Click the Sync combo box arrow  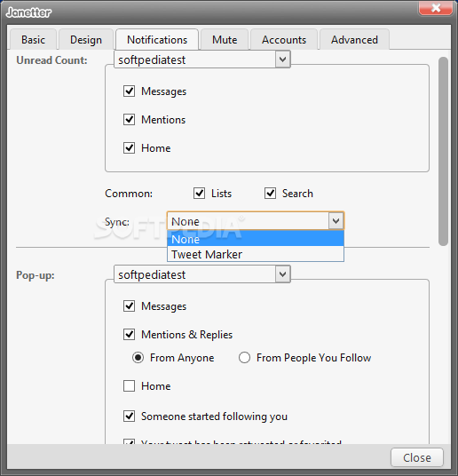click(x=336, y=221)
